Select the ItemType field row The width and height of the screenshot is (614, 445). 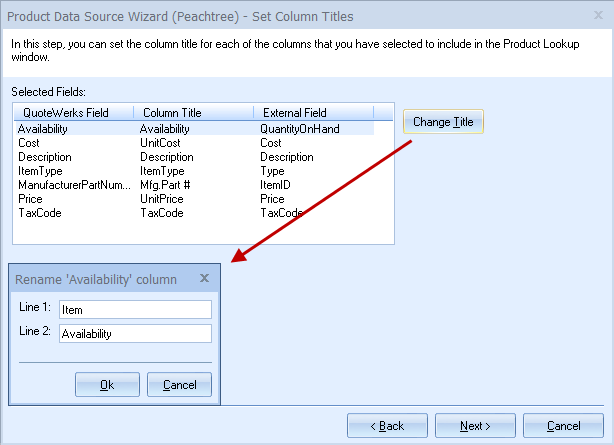195,171
